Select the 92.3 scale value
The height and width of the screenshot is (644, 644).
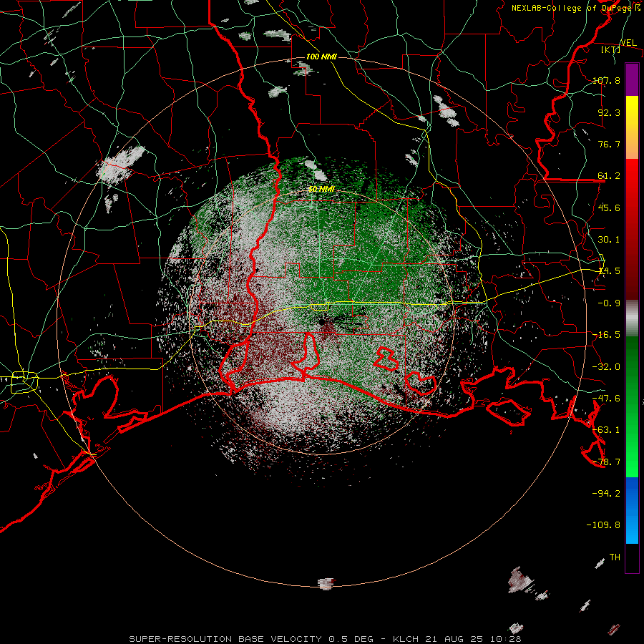click(609, 112)
